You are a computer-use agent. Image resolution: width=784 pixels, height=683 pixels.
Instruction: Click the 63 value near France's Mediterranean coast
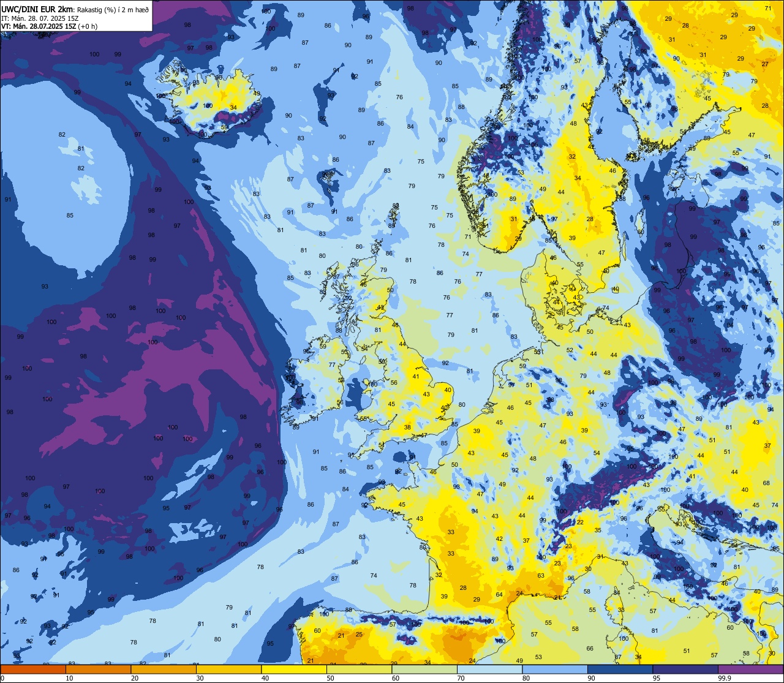(541, 576)
